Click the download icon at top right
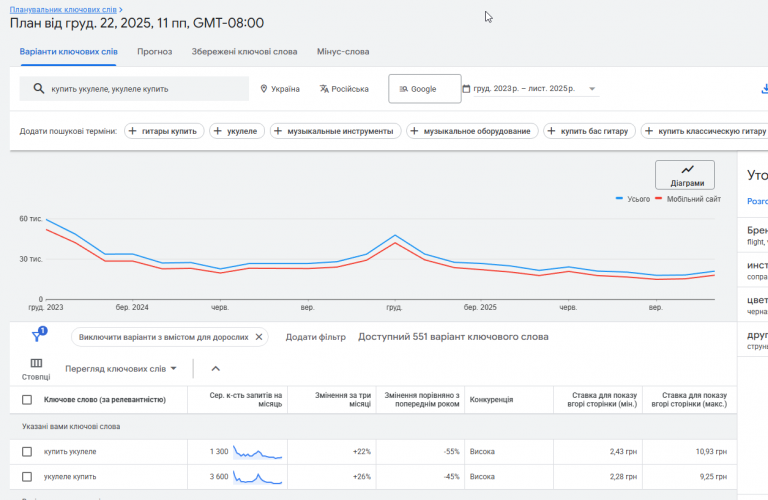The image size is (768, 500). [763, 88]
